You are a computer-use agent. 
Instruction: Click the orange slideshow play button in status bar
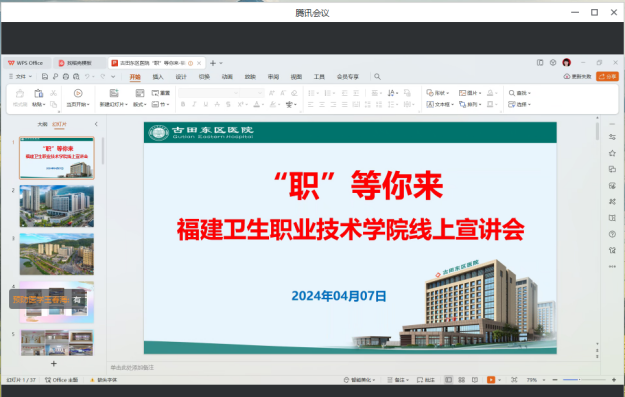(491, 380)
